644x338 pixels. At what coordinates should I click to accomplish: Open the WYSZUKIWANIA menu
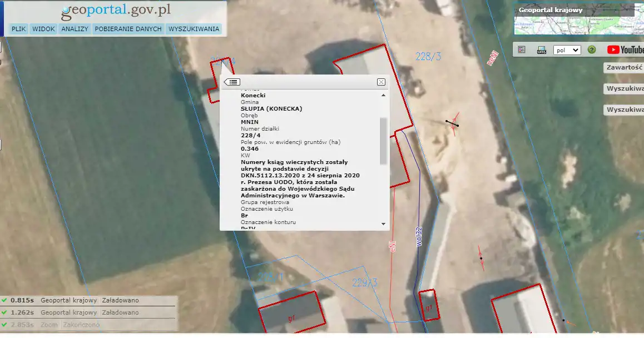[194, 29]
